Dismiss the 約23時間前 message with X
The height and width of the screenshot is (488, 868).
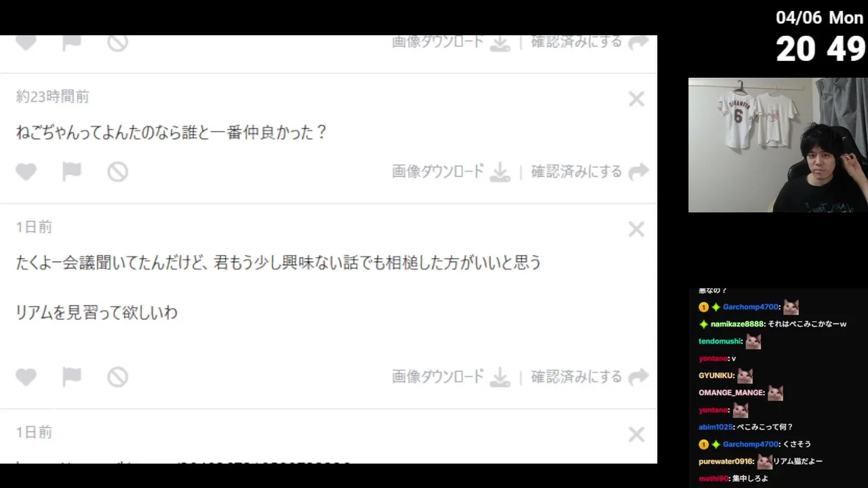click(x=636, y=99)
